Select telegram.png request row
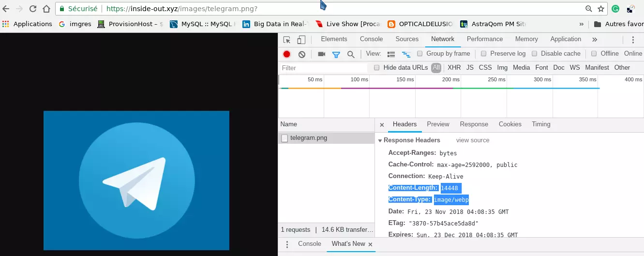Viewport: 644px width, 256px height. 327,138
